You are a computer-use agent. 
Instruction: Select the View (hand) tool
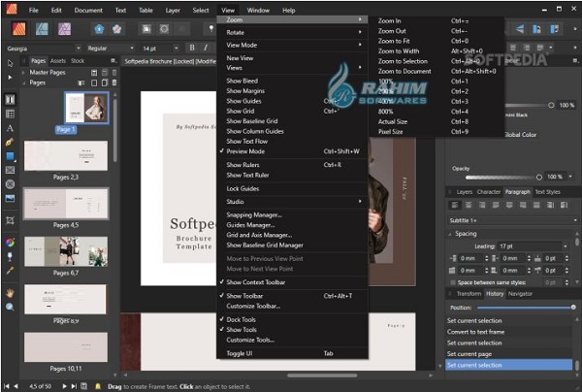(x=10, y=292)
